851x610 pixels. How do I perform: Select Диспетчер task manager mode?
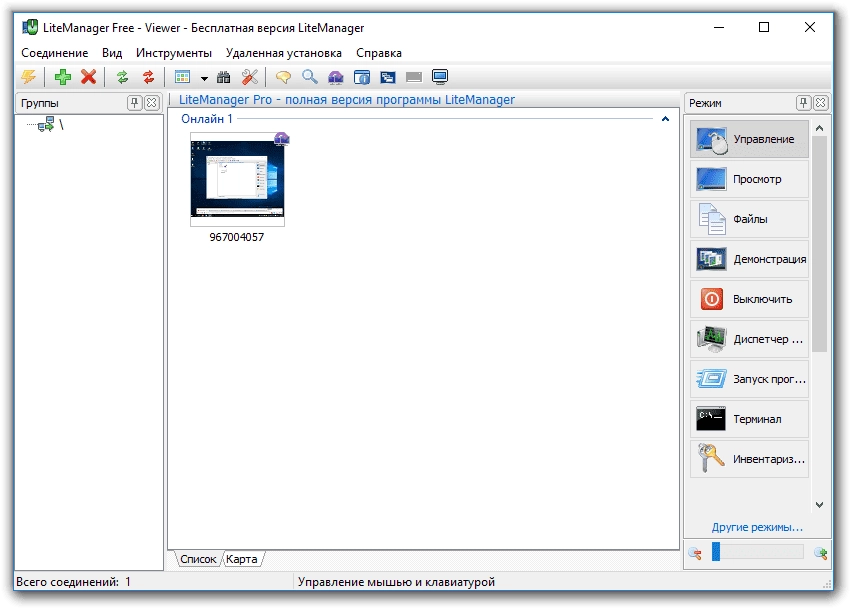[x=749, y=339]
